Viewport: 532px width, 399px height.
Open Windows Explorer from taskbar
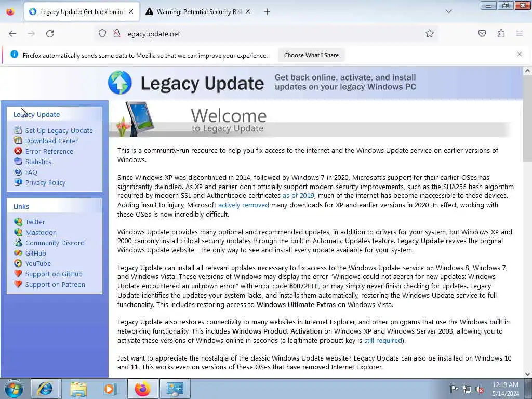click(x=78, y=389)
